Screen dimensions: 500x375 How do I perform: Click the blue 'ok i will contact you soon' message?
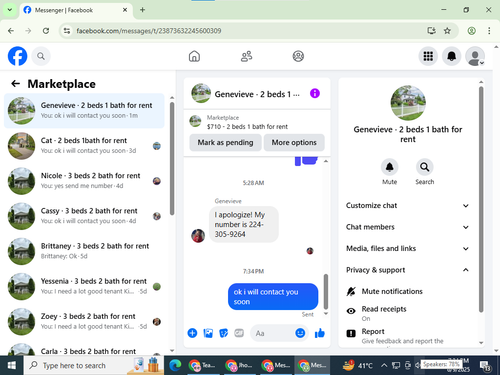tap(273, 297)
